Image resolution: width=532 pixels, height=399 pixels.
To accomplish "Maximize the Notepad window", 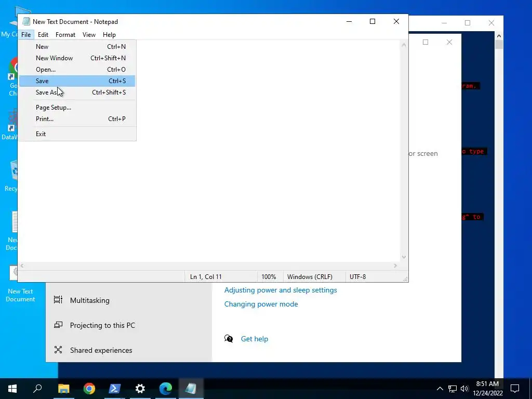I will pos(373,21).
